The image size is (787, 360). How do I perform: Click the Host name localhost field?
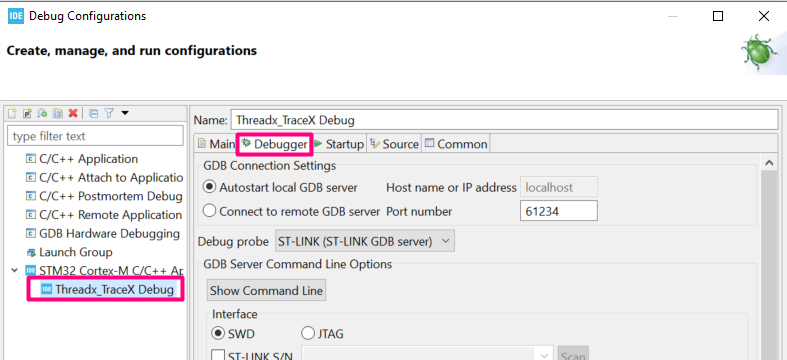tap(559, 188)
